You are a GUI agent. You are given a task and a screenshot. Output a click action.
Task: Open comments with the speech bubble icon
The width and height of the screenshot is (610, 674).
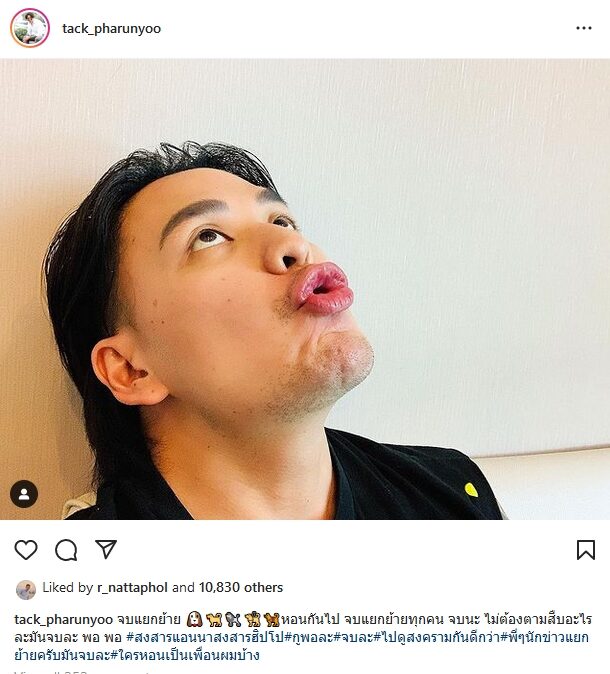[66, 550]
